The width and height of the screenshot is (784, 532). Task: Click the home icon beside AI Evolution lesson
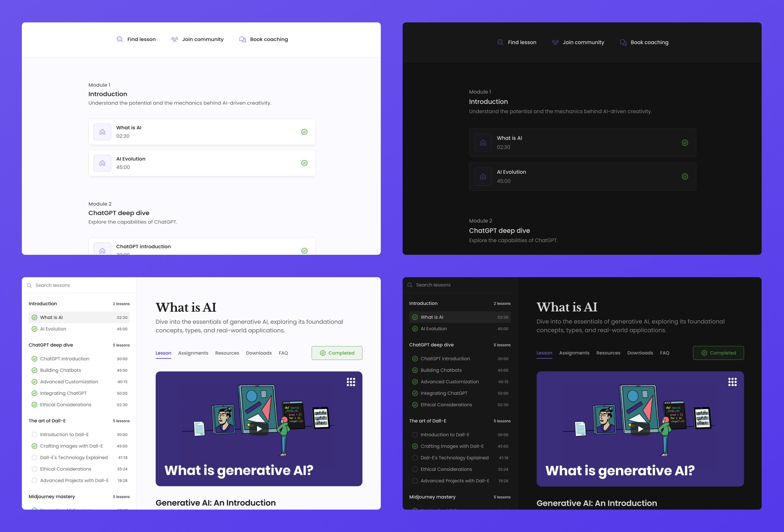tap(102, 163)
